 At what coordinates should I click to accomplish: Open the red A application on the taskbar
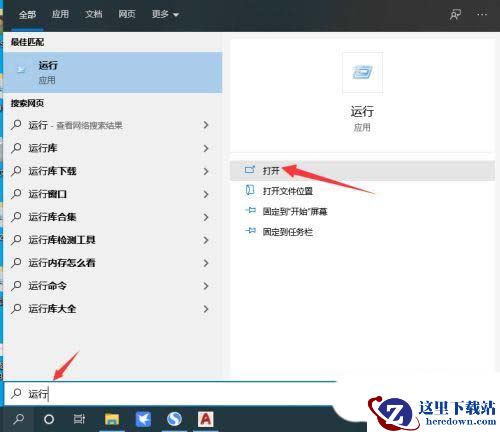click(x=206, y=419)
